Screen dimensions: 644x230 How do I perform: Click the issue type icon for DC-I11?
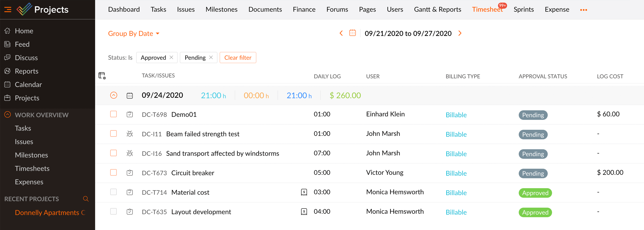(x=130, y=134)
